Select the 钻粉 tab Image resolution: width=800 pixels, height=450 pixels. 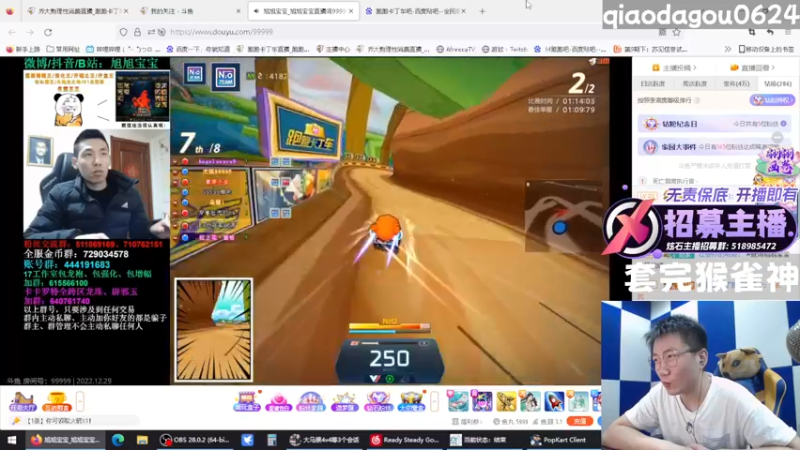[778, 84]
